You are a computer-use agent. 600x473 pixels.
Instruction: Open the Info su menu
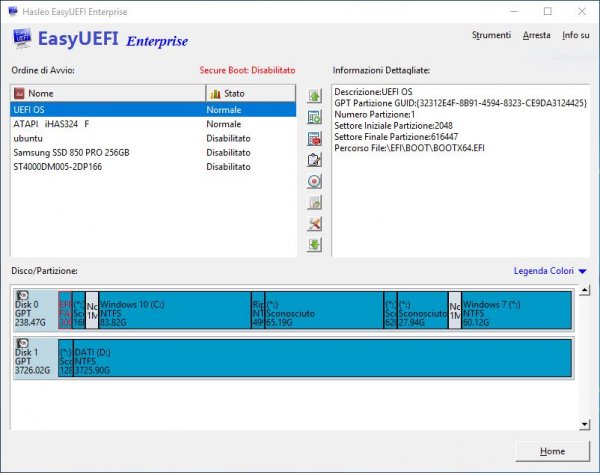[576, 35]
